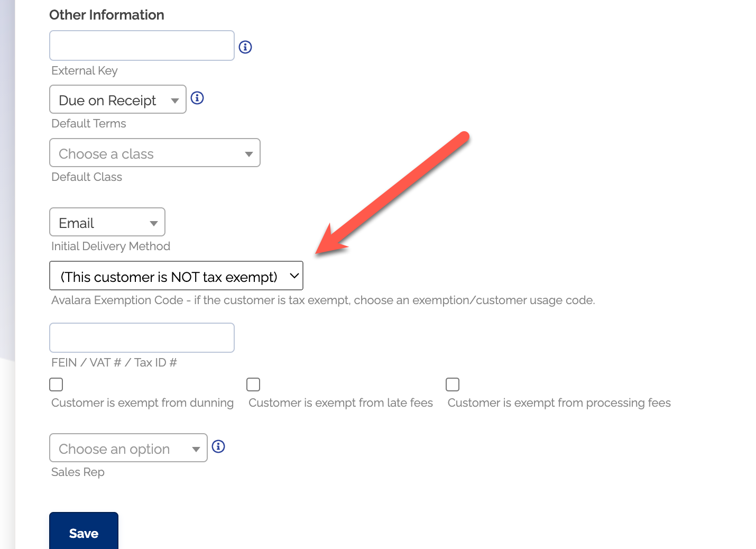Click the info icon beside Sales Rep dropdown
Viewport: 756px width, 549px height.
[x=218, y=446]
